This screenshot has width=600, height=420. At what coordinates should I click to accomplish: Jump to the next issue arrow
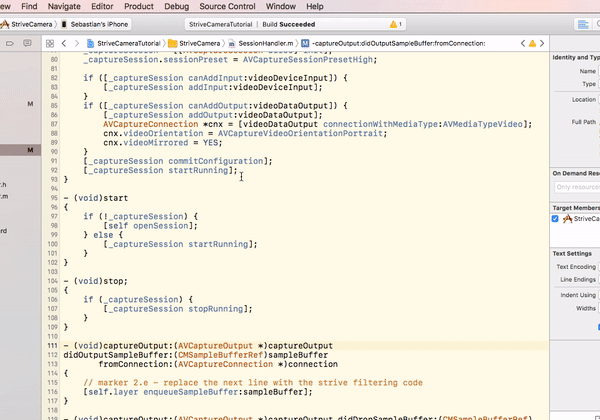[x=542, y=43]
